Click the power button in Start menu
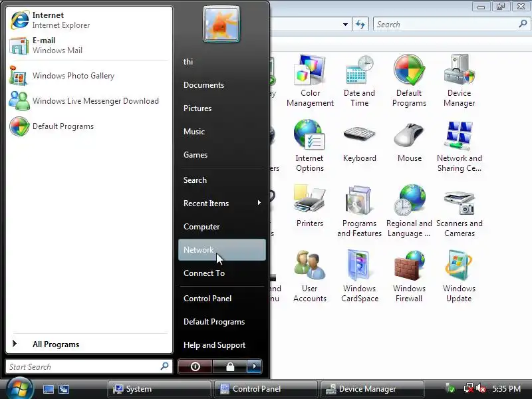 tap(195, 366)
